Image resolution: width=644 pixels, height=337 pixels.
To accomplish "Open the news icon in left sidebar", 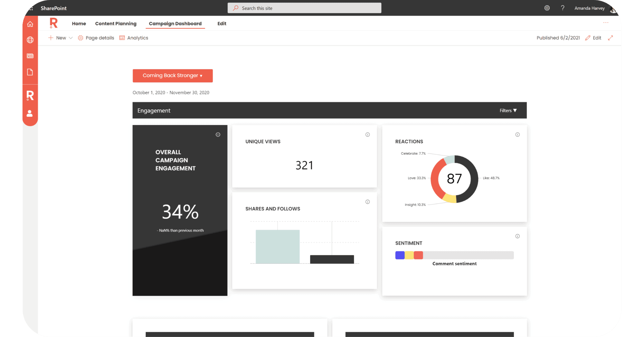I will (x=30, y=56).
